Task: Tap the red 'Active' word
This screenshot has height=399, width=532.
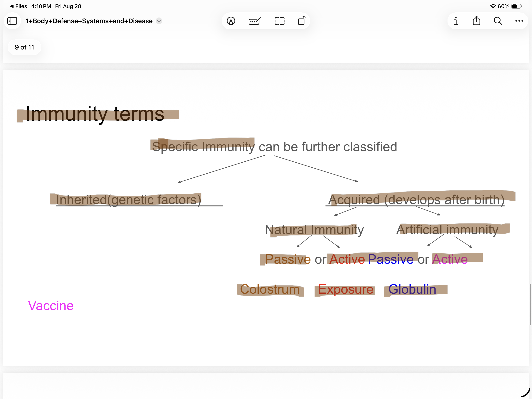Action: click(x=347, y=259)
